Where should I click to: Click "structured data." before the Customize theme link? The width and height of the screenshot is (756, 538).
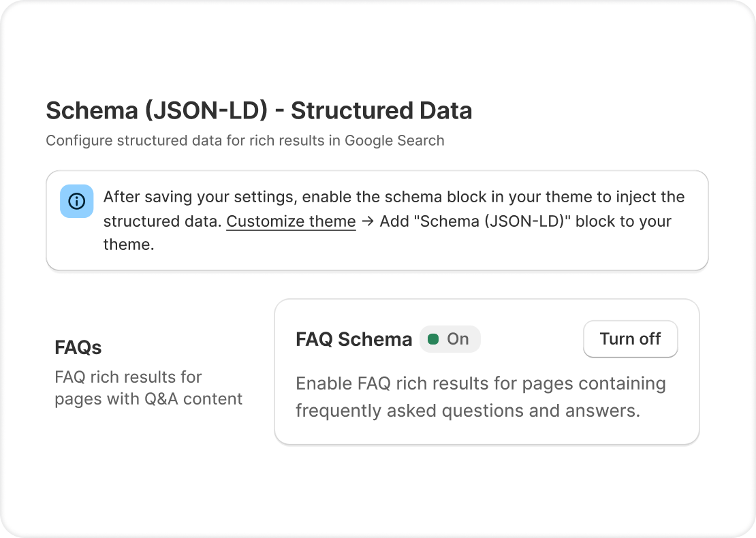[162, 221]
